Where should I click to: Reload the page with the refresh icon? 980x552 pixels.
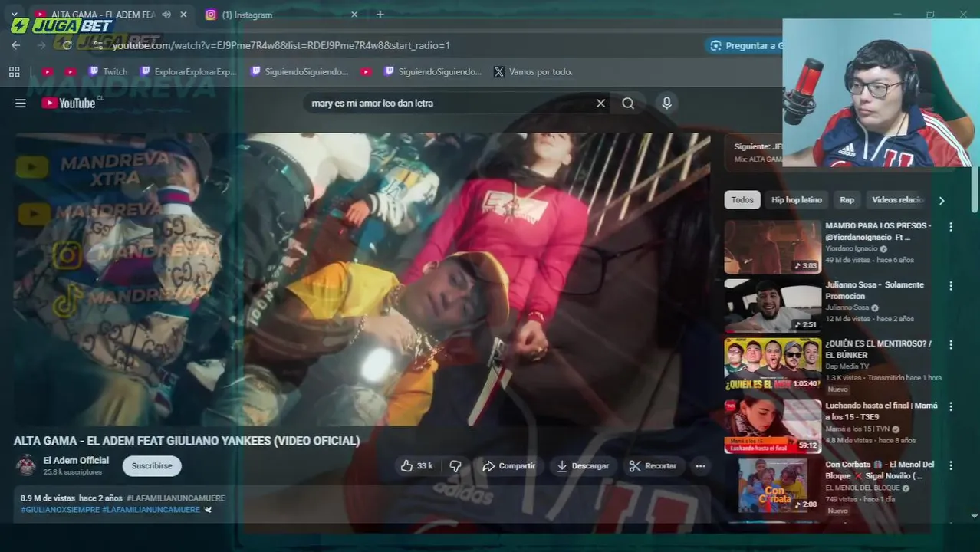[67, 45]
